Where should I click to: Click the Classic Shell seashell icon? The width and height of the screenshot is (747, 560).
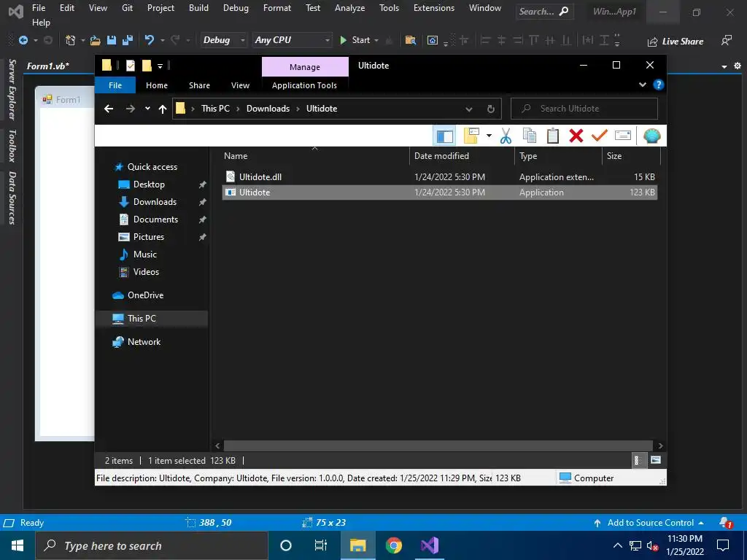click(651, 136)
